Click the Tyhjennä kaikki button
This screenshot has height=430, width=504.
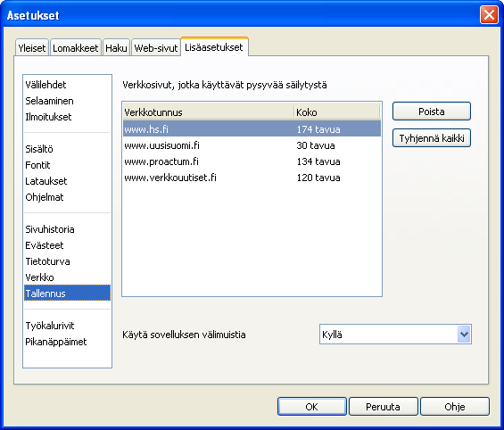pyautogui.click(x=432, y=138)
